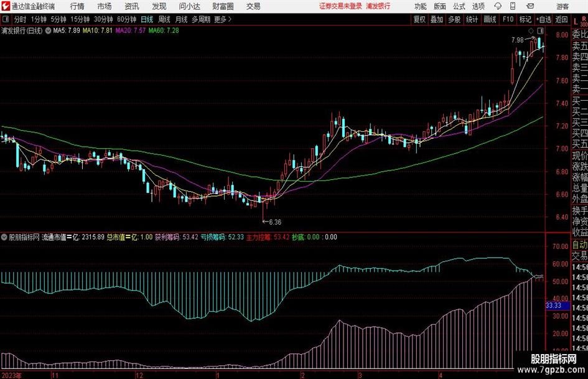This screenshot has height=379, width=588.
Task: Click the 标记 mark button
Action: point(525,19)
